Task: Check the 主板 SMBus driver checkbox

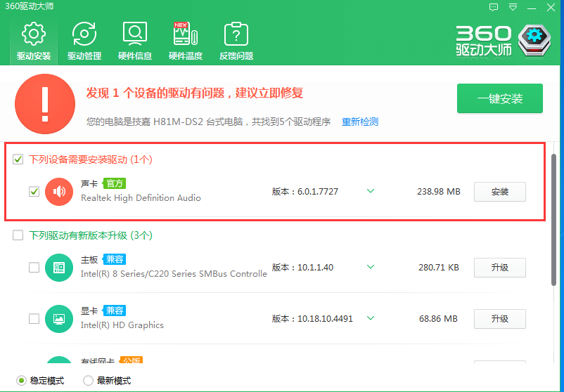Action: pyautogui.click(x=34, y=268)
